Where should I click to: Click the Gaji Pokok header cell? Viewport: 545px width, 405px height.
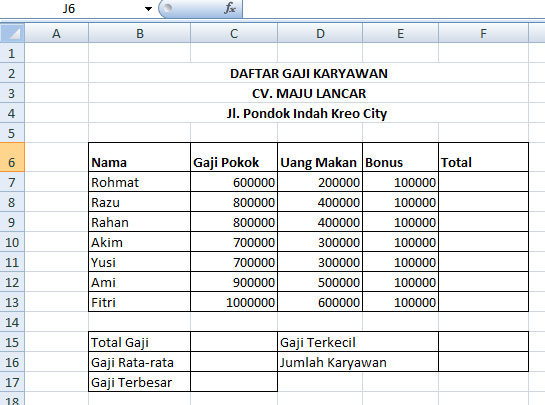click(234, 157)
